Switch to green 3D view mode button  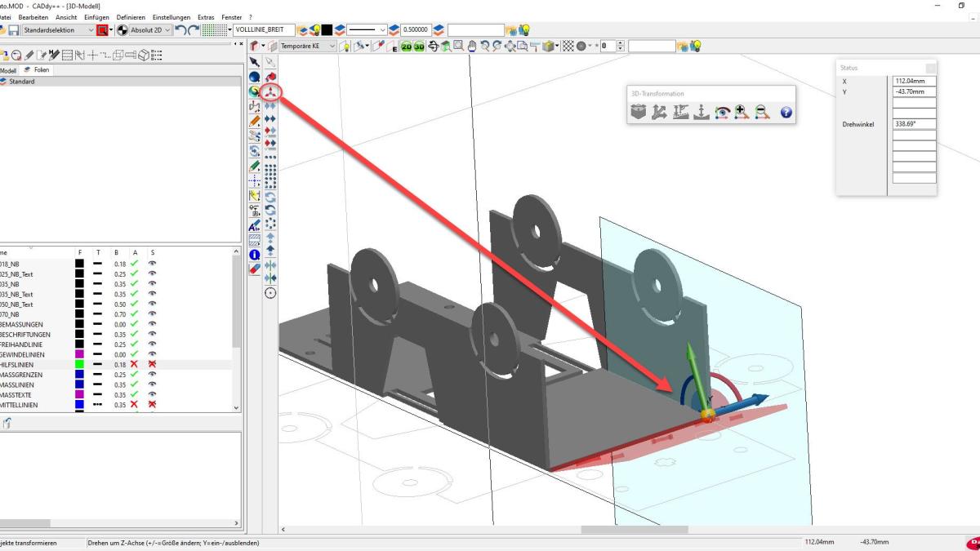(x=419, y=47)
